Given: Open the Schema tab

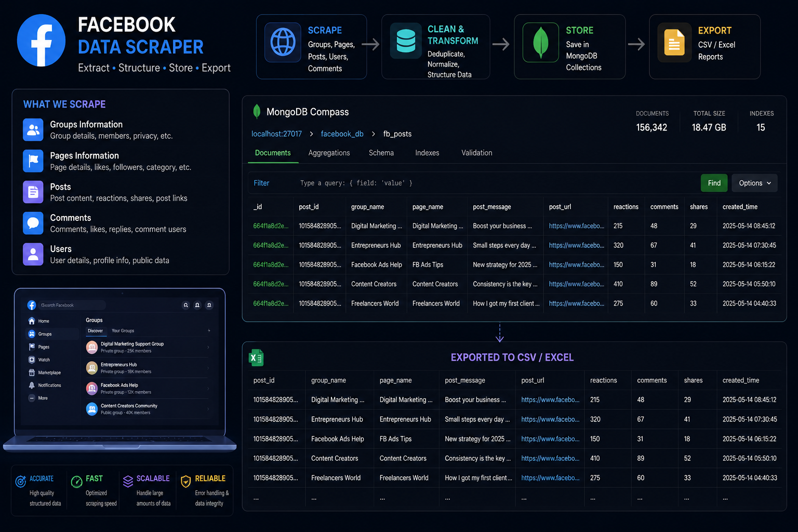Looking at the screenshot, I should [381, 153].
